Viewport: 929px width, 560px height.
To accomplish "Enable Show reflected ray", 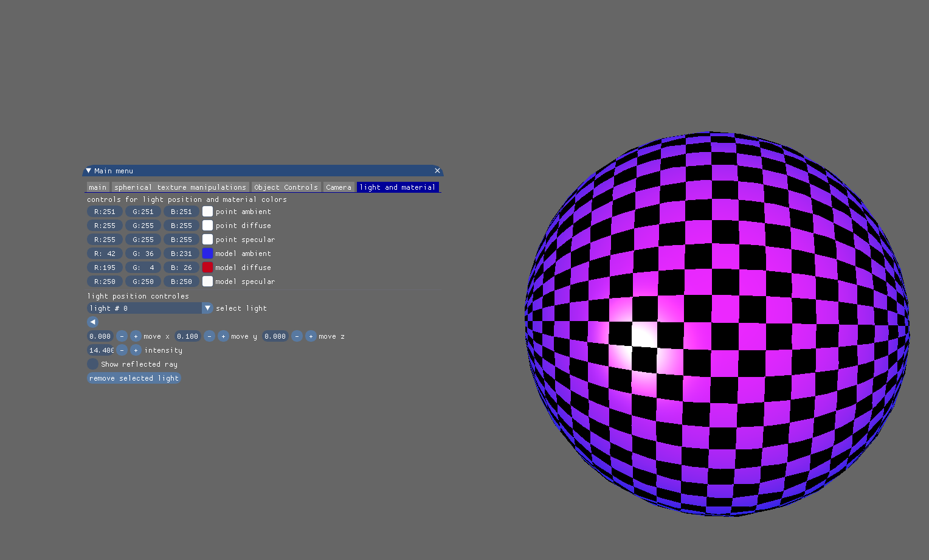I will (92, 364).
